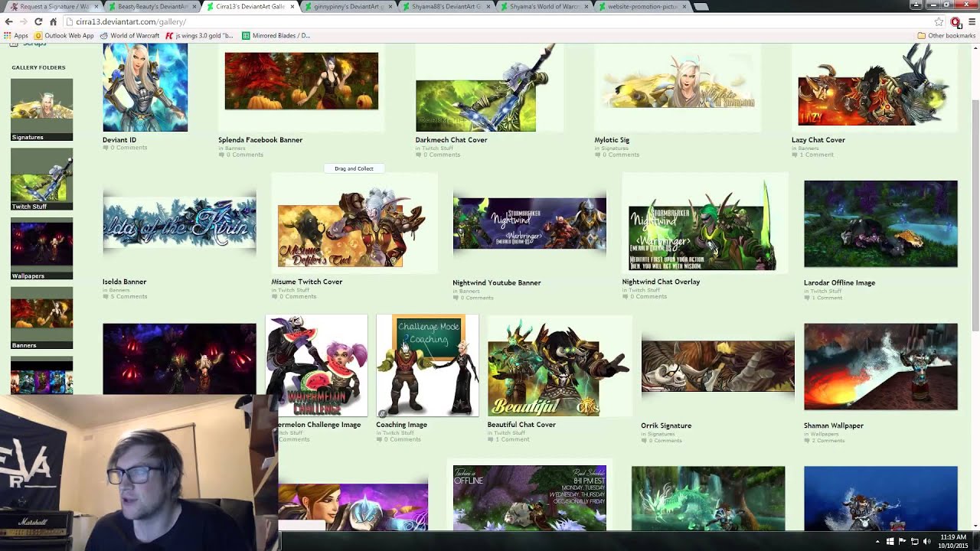Click the Iselda Banner title link
The height and width of the screenshot is (551, 980).
click(124, 282)
